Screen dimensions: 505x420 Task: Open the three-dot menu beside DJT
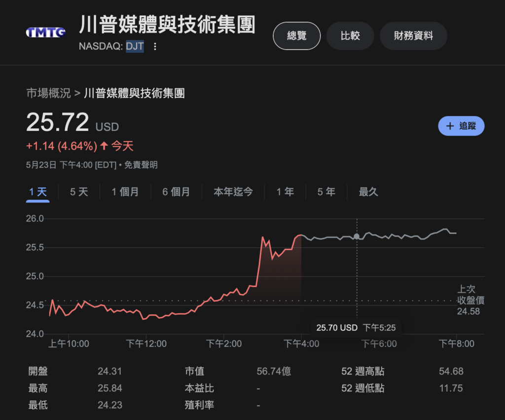155,46
